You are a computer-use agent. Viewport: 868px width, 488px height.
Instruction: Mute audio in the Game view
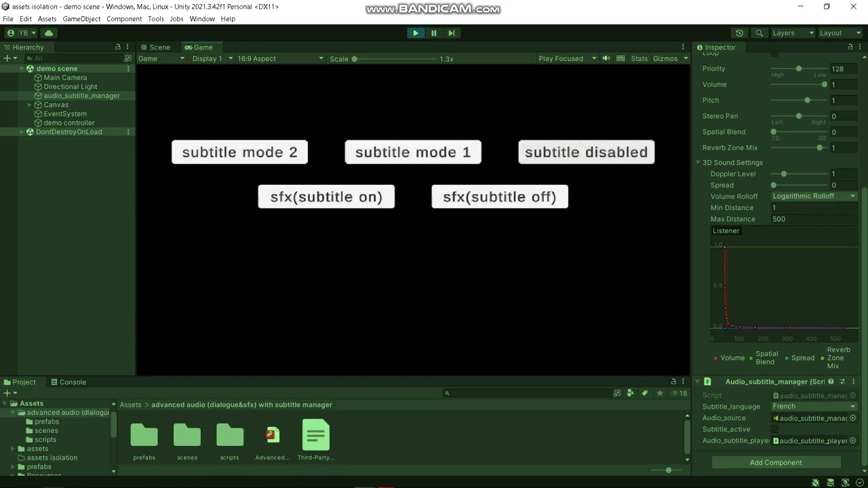click(606, 58)
